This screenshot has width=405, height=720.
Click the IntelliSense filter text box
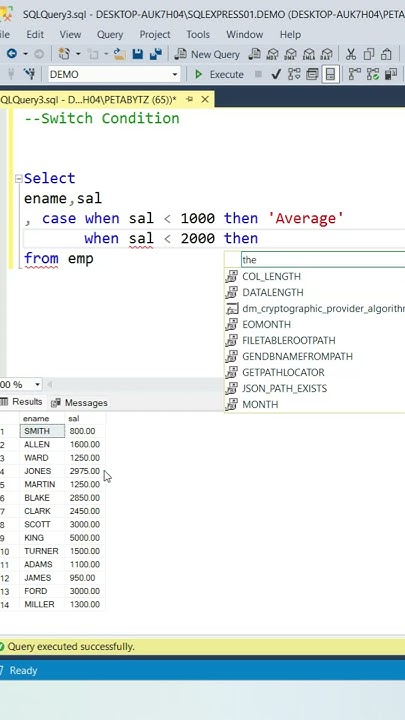323,260
